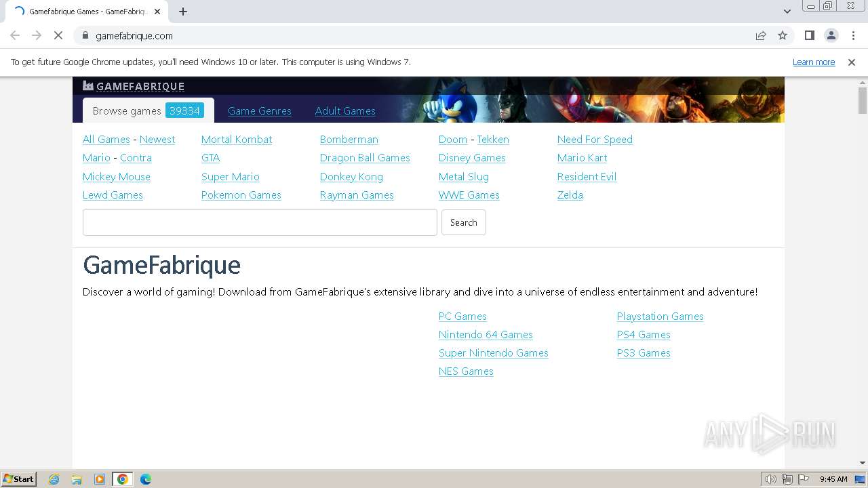
Task: Open the Chrome profile avatar
Action: tap(831, 35)
